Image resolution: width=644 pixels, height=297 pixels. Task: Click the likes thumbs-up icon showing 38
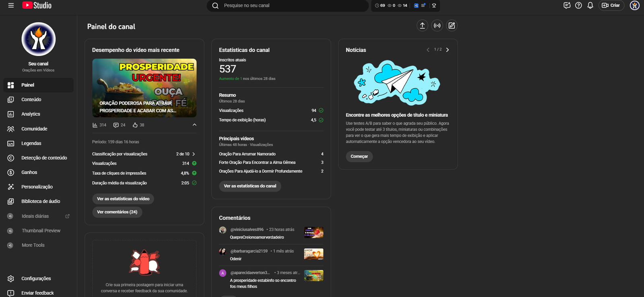pyautogui.click(x=135, y=125)
